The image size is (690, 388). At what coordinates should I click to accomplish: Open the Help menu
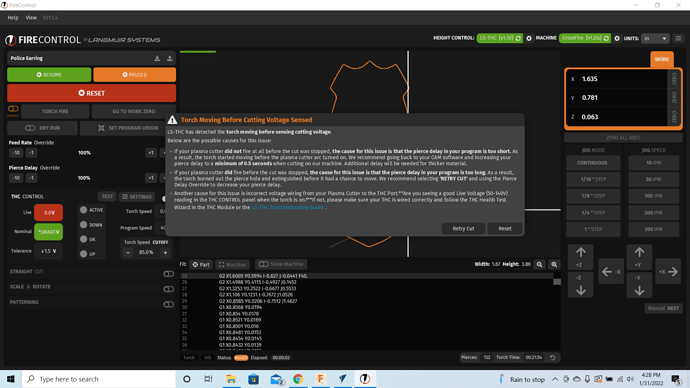pos(13,18)
